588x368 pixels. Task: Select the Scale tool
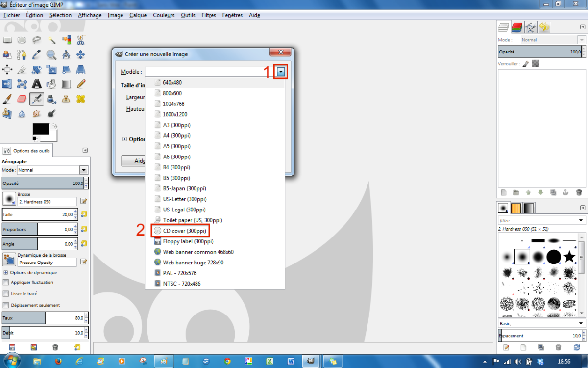[x=51, y=69]
